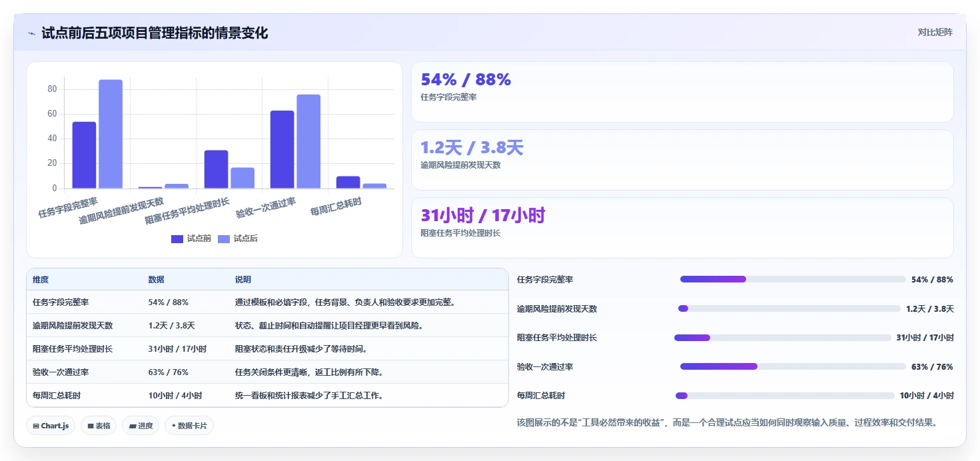
Task: Click chart axis label 每周汇总耗时
Action: point(336,207)
